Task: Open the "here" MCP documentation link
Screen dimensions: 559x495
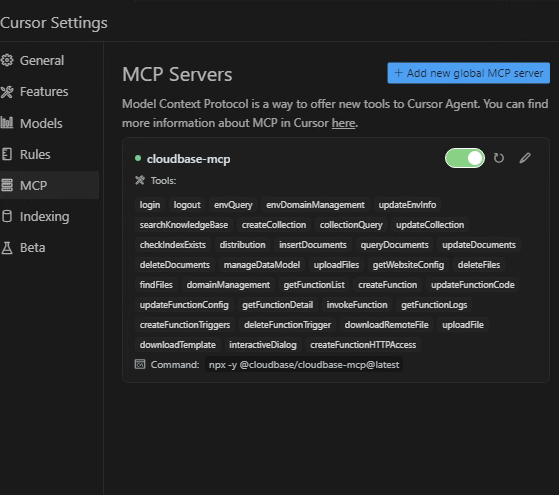Action: pos(343,123)
